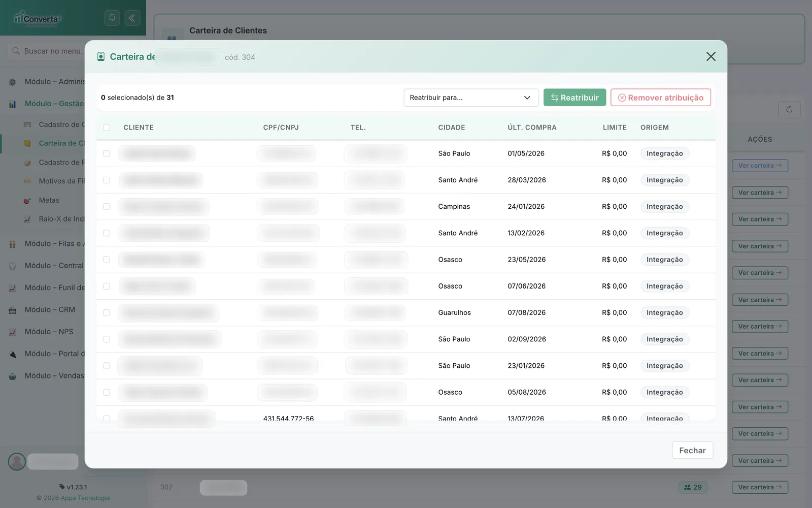Image resolution: width=812 pixels, height=508 pixels.
Task: Check the row with purchase date 13/02/2026
Action: [107, 233]
